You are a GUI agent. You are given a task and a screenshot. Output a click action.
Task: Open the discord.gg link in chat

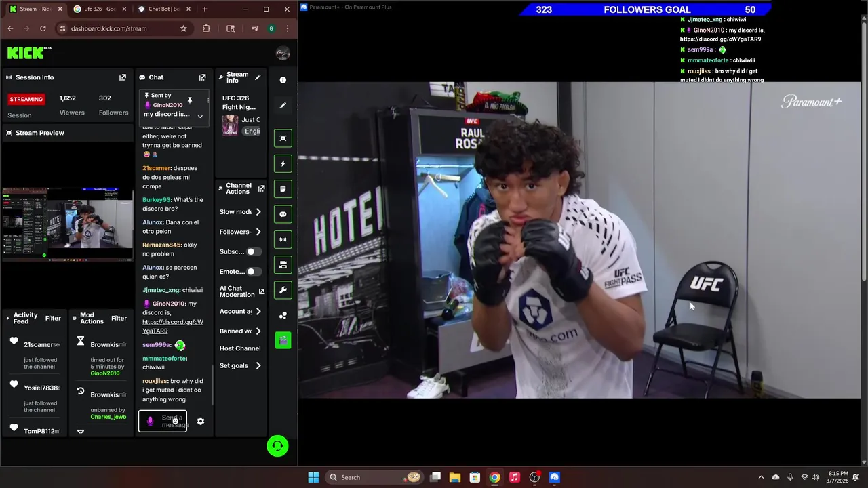click(173, 326)
